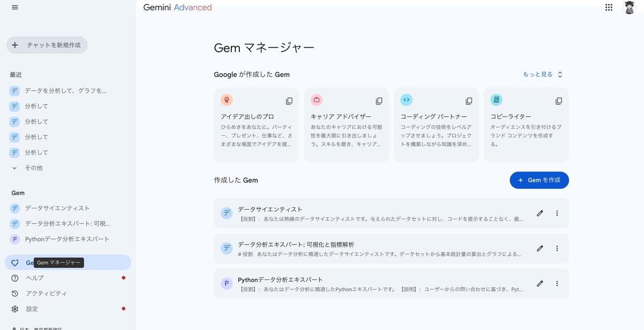Viewport: 644px width, 330px height.
Task: Click the settings gear icon
Action: click(x=15, y=309)
